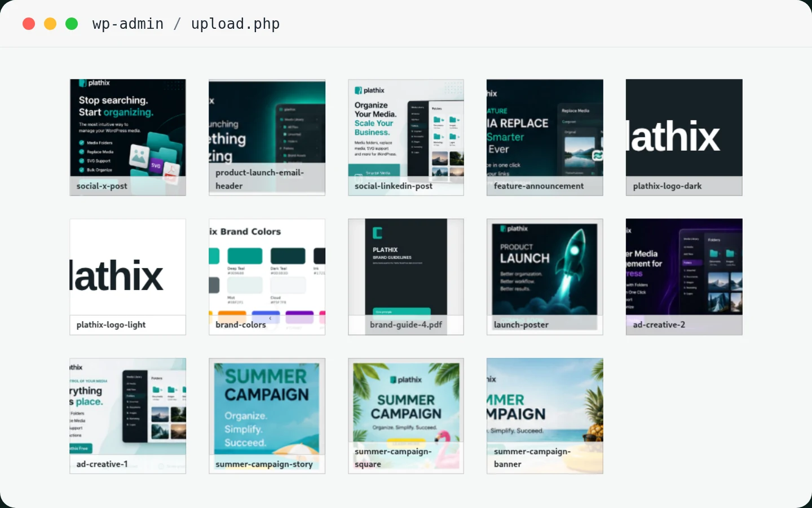Open the social-linkedin-post media item

(x=406, y=137)
